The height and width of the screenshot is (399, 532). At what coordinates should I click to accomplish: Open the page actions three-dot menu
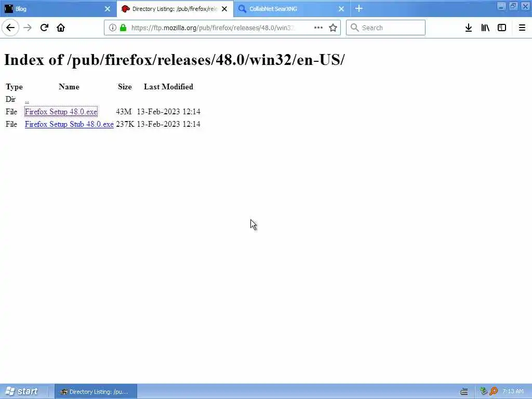[318, 28]
